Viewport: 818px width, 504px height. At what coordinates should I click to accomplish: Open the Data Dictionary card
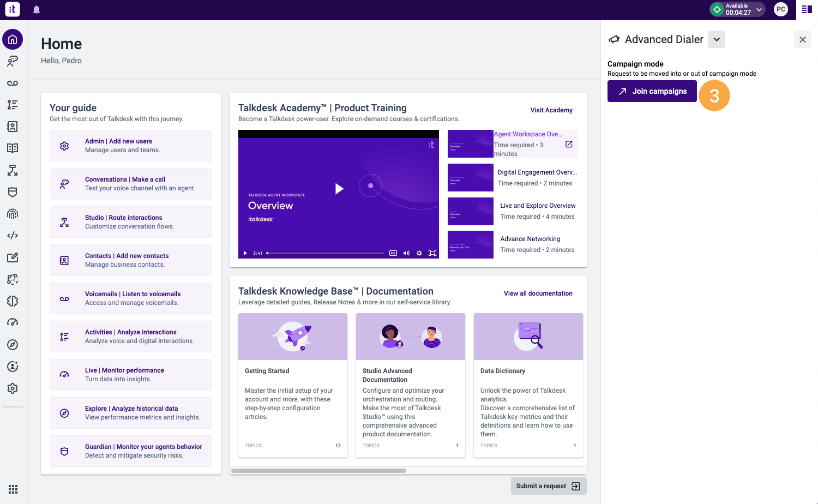528,385
